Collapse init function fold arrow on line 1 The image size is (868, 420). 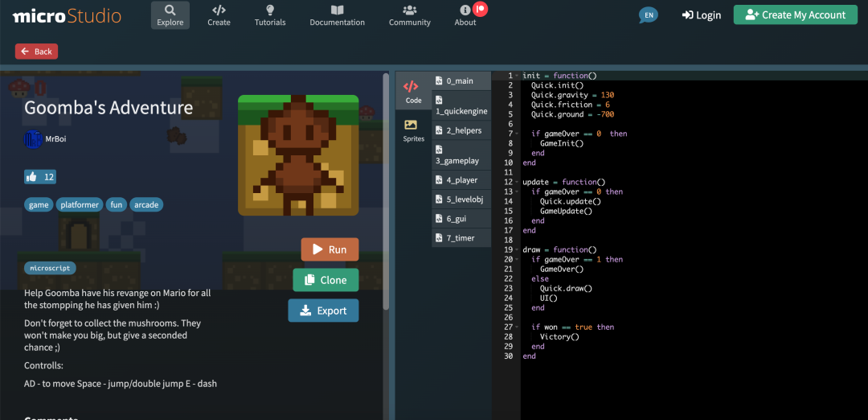tap(517, 76)
